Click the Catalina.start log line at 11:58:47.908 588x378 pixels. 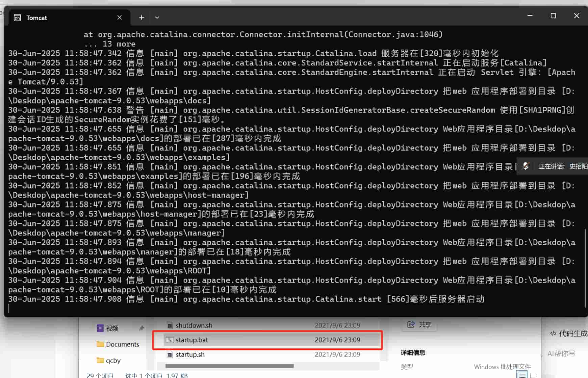tap(246, 299)
